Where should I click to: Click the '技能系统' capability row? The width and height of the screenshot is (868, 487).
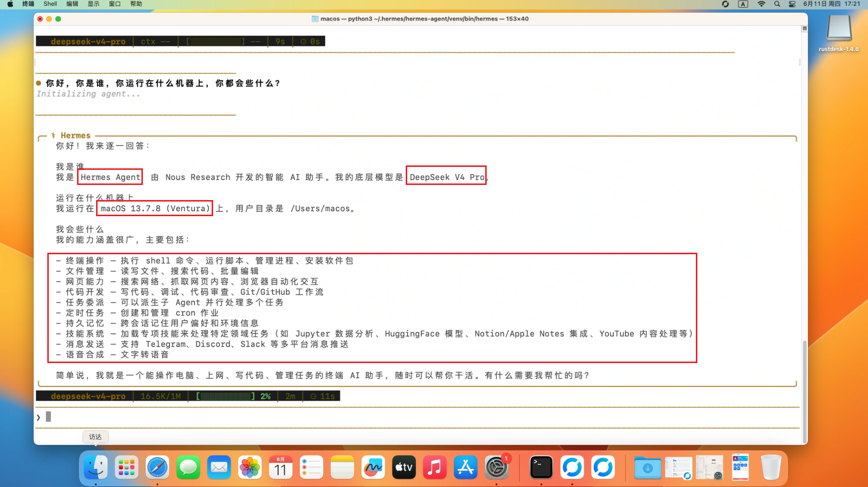tap(374, 334)
